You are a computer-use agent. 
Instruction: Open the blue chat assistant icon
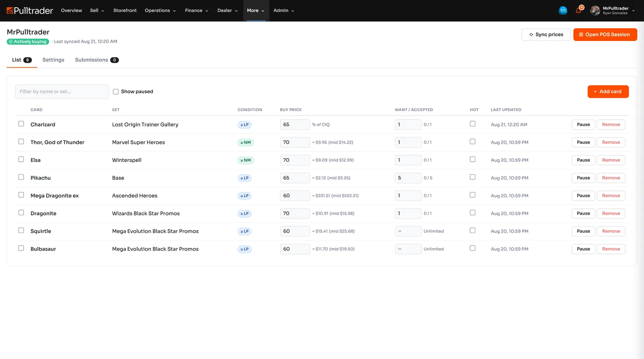[x=563, y=10]
